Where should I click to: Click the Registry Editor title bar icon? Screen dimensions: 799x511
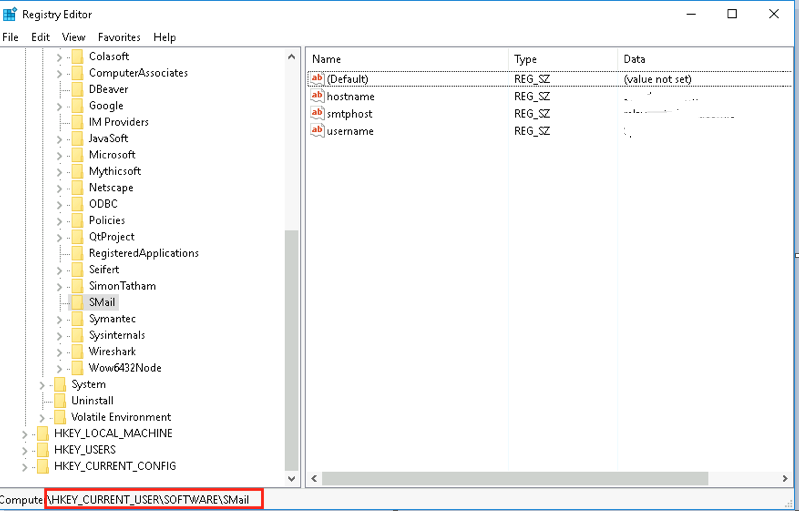[11, 14]
